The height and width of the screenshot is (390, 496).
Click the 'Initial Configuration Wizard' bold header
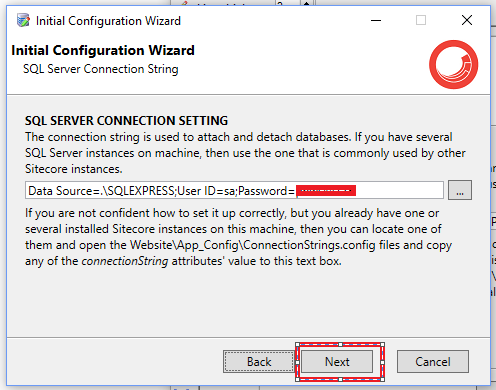click(103, 50)
